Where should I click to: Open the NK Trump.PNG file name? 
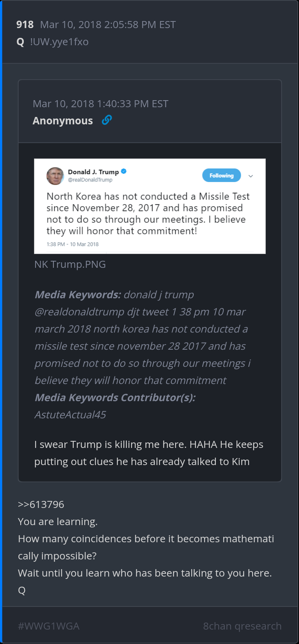[x=70, y=264]
